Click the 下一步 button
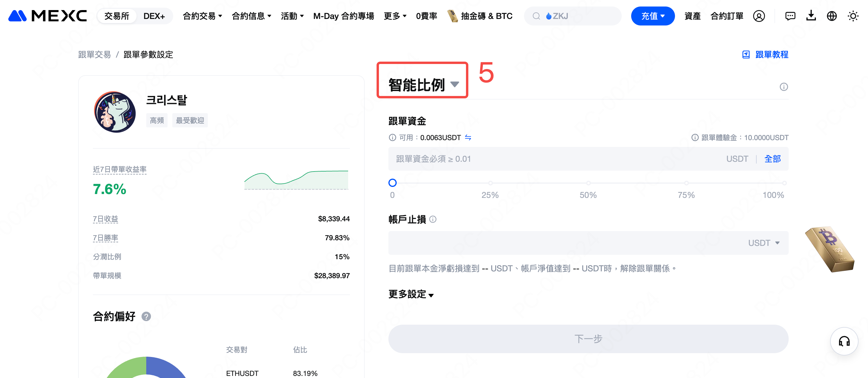 [588, 339]
